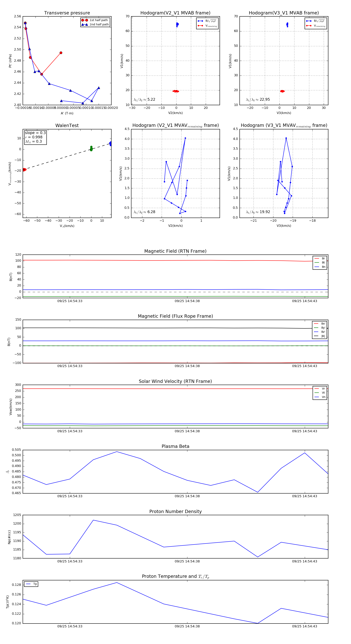Click the 'Proton Temperature and Te/Tp' title
This screenshot has height=644, width=351.
175,576
